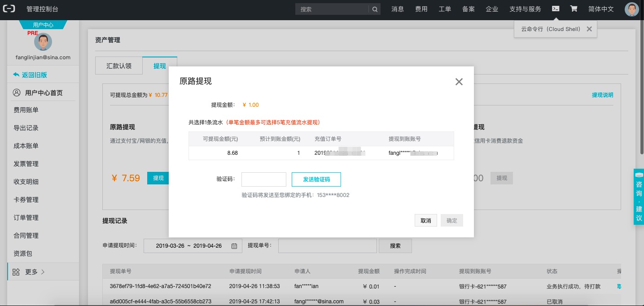The image size is (644, 306).
Task: Click the 发送验证码 button
Action: pos(316,179)
